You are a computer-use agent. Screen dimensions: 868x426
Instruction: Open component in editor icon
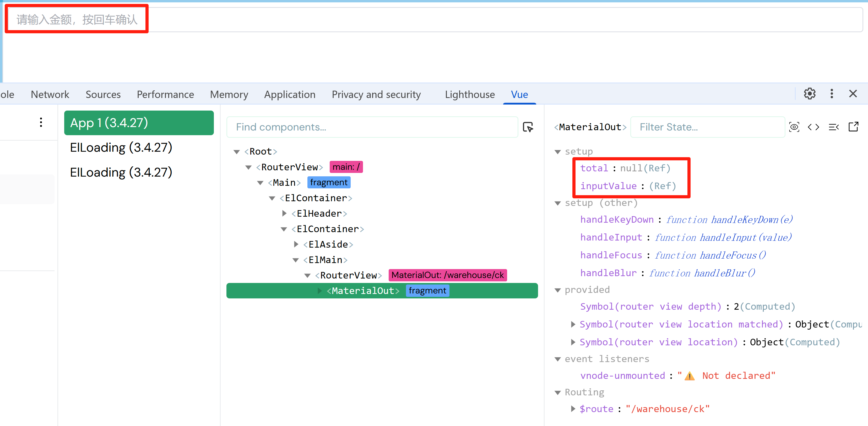tap(854, 127)
